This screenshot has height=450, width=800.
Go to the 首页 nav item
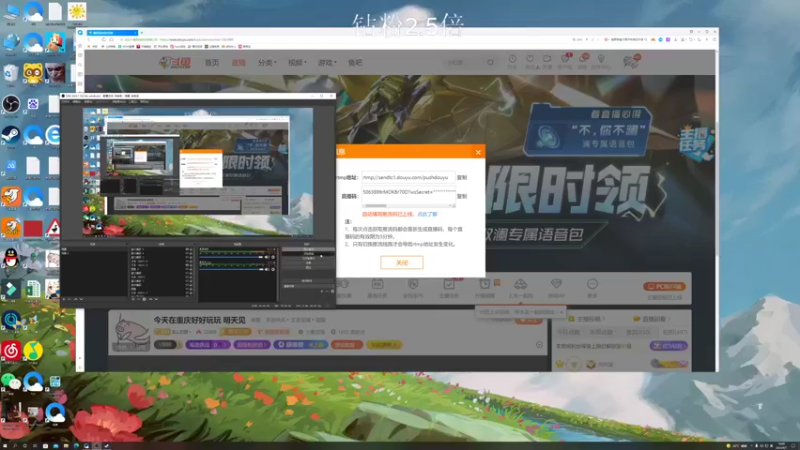tap(212, 63)
